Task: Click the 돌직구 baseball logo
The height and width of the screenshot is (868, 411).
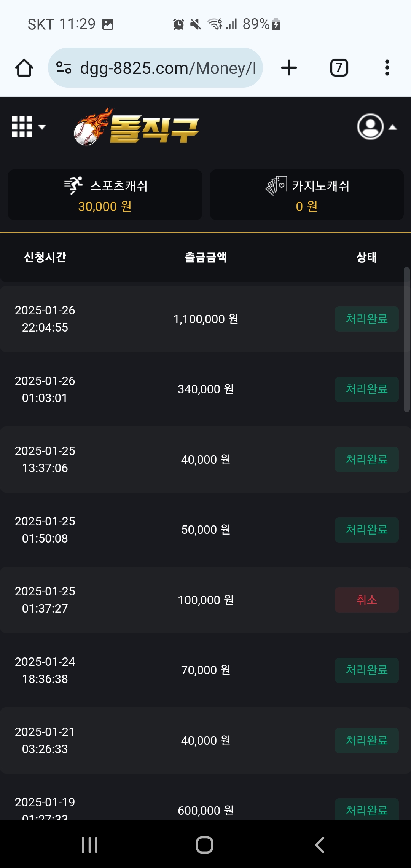Action: 136,127
